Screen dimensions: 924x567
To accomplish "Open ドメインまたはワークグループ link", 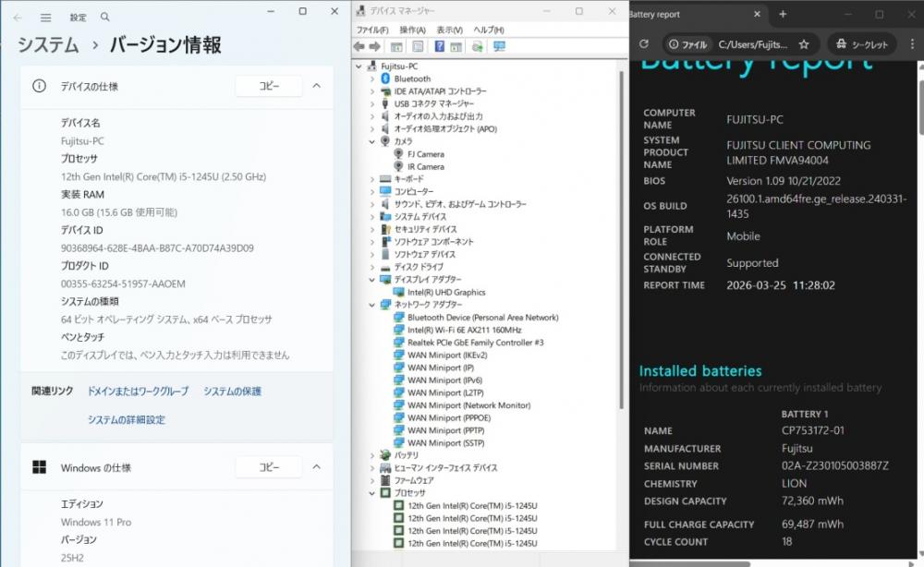I will 138,391.
